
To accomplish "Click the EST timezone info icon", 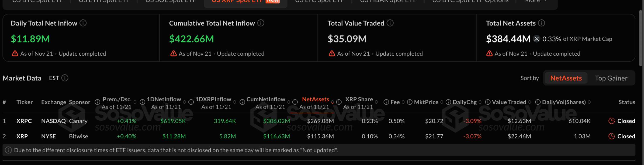I will tap(65, 78).
